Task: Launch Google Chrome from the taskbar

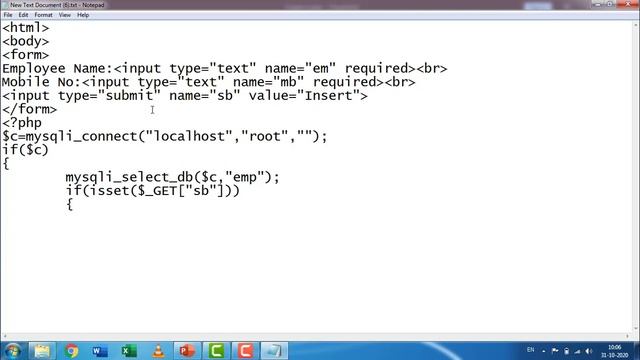Action: (71, 351)
